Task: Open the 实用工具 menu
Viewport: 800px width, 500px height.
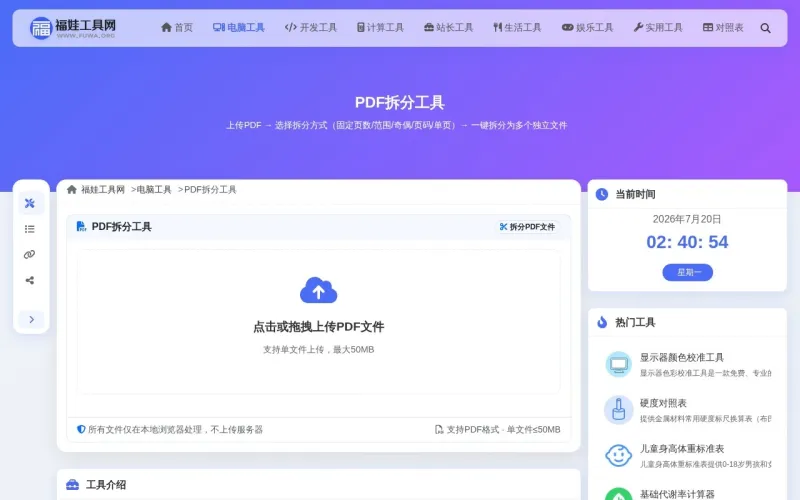Action: tap(658, 28)
